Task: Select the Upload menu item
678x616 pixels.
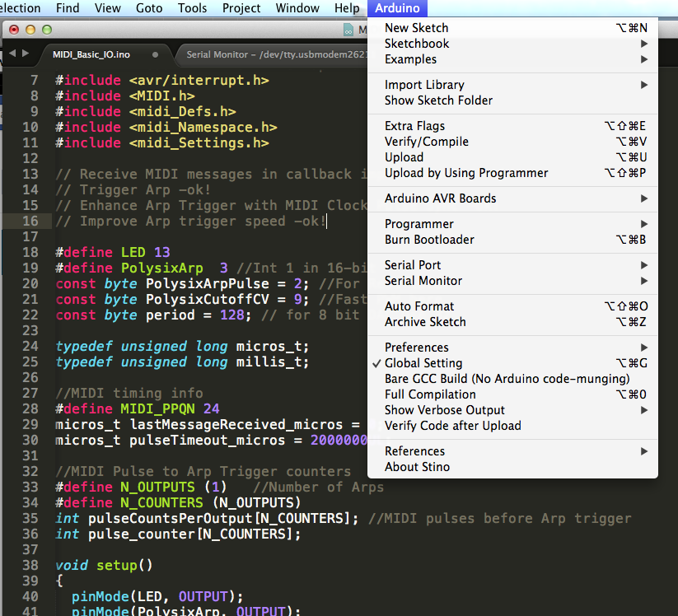Action: (512, 157)
